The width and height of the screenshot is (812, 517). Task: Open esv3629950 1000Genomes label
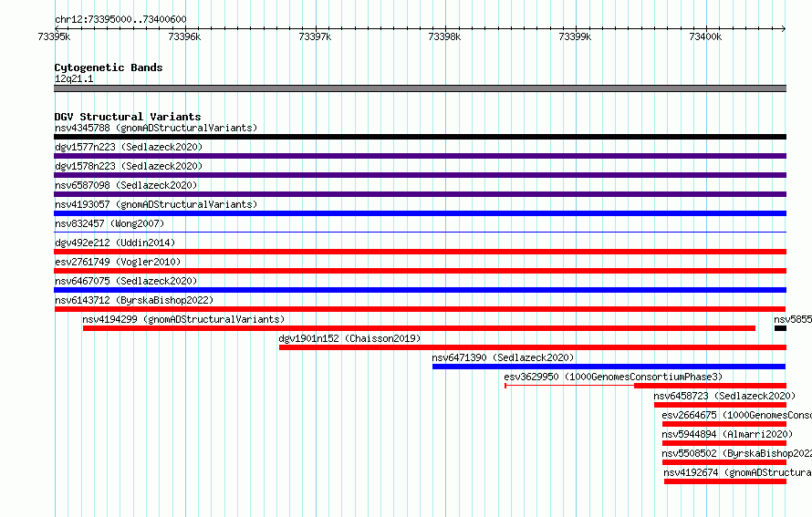(x=613, y=377)
